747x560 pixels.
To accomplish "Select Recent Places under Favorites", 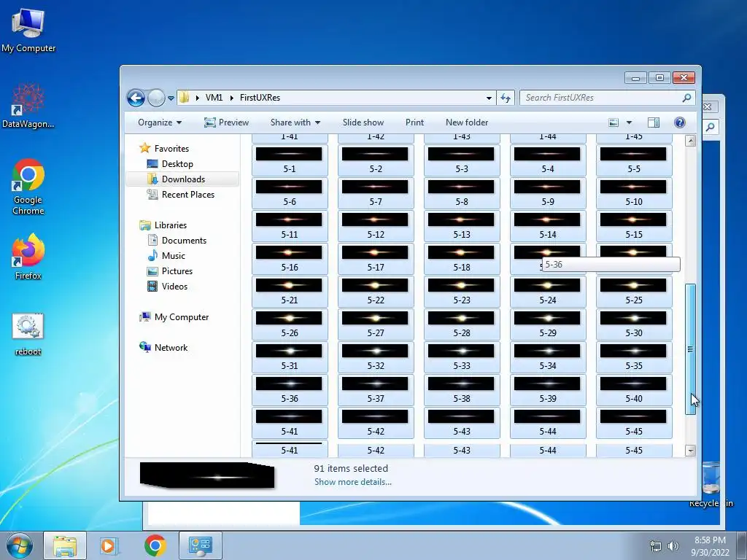I will coord(181,194).
